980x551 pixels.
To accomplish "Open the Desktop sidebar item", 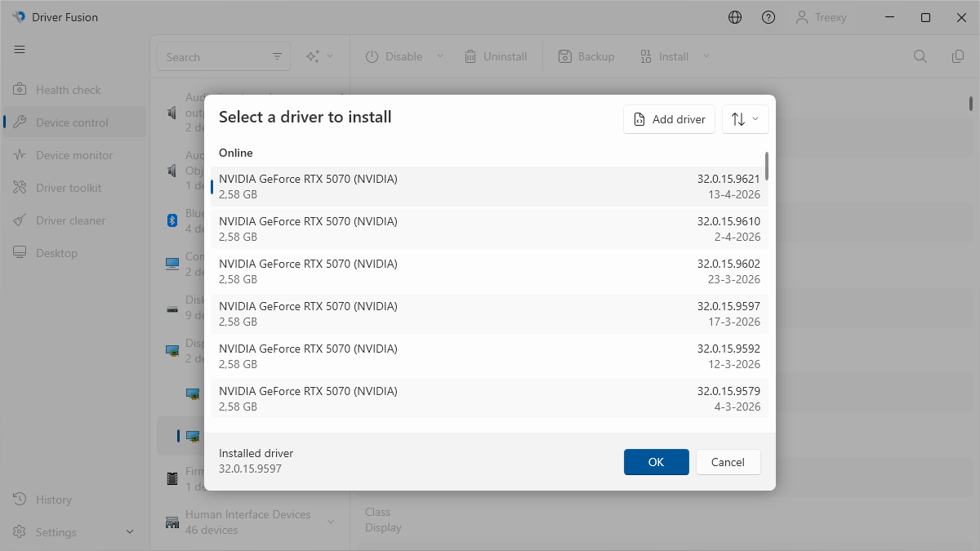I will 56,253.
